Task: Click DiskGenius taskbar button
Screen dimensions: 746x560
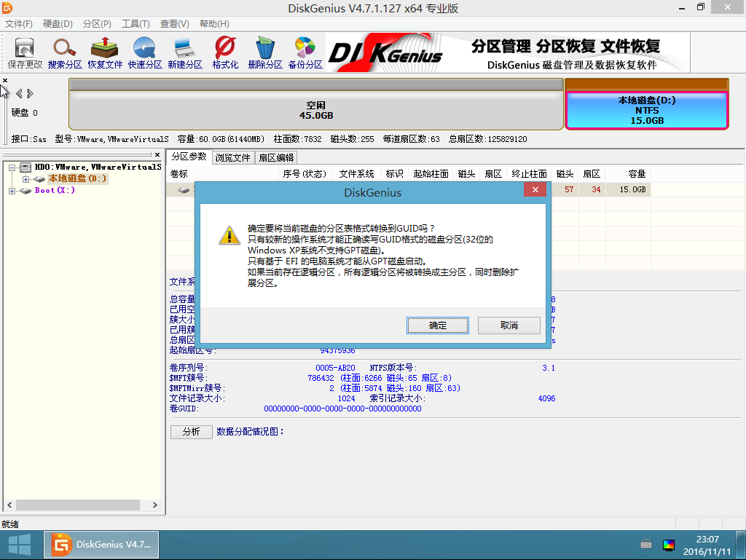Action: [102, 545]
